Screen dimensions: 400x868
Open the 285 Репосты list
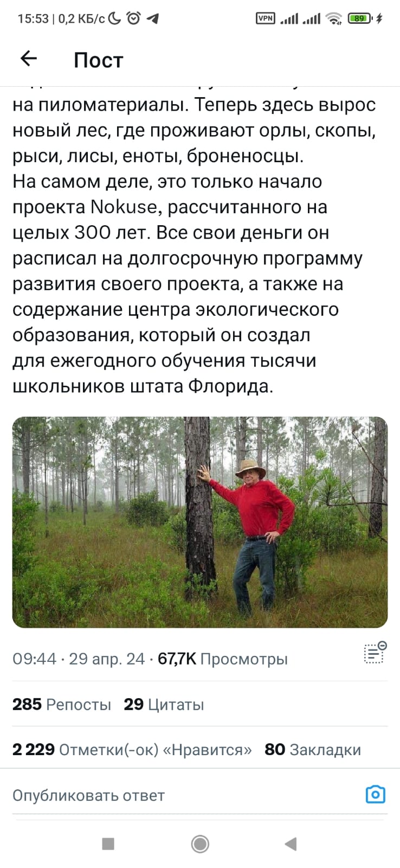point(62,704)
